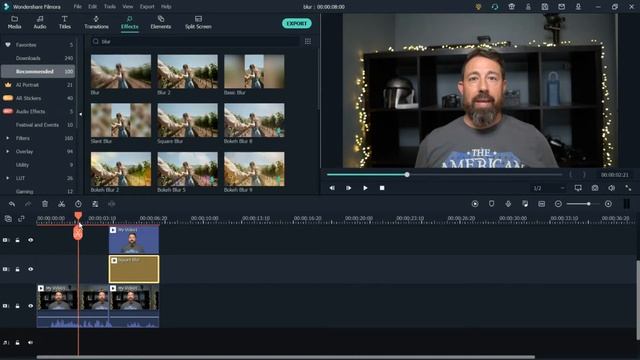Save project using the floppy disk icon

point(545,7)
